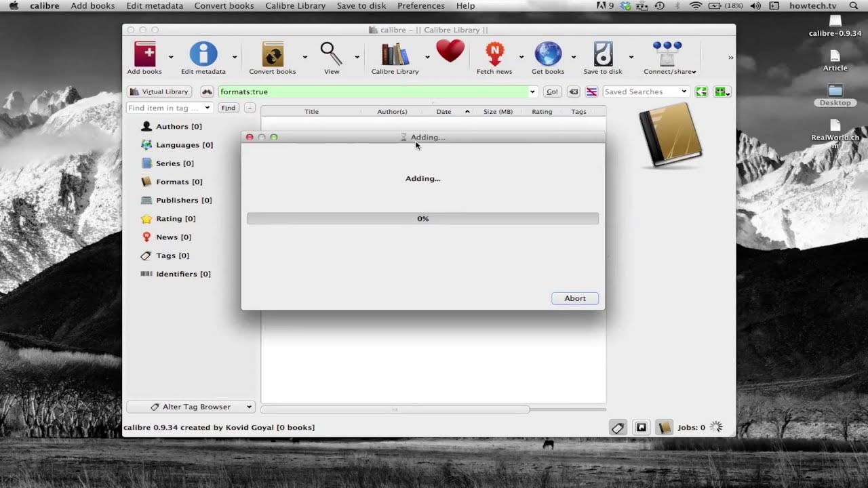
Task: Select the Formats [0] category
Action: coord(171,182)
